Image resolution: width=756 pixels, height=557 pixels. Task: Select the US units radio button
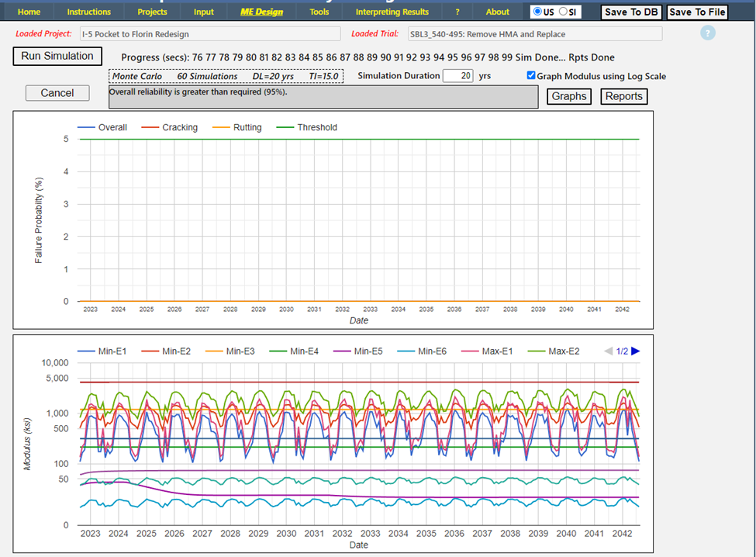click(x=538, y=12)
